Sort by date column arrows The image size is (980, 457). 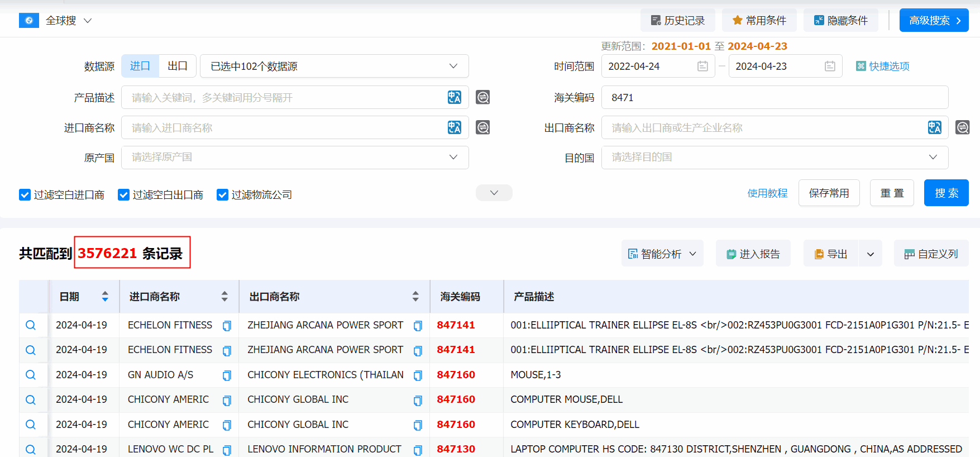105,297
